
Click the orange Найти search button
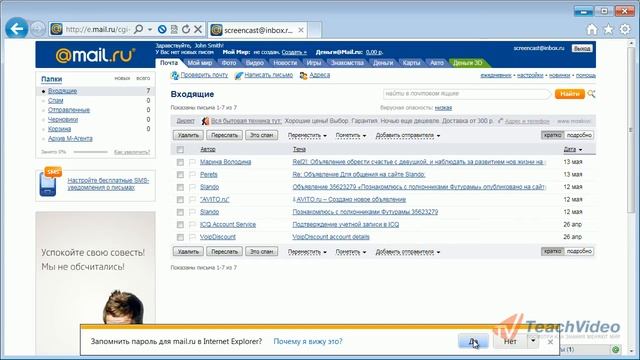click(x=570, y=94)
